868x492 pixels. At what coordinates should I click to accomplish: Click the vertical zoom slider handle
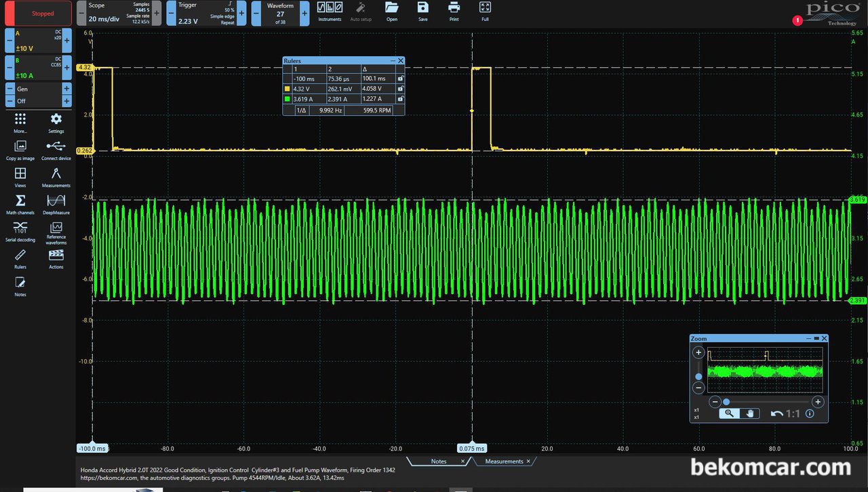(x=698, y=376)
